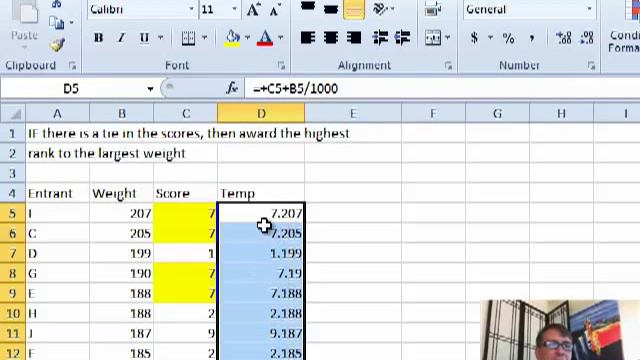The width and height of the screenshot is (640, 360).
Task: Click the Align Text Left icon
Action: point(308,38)
